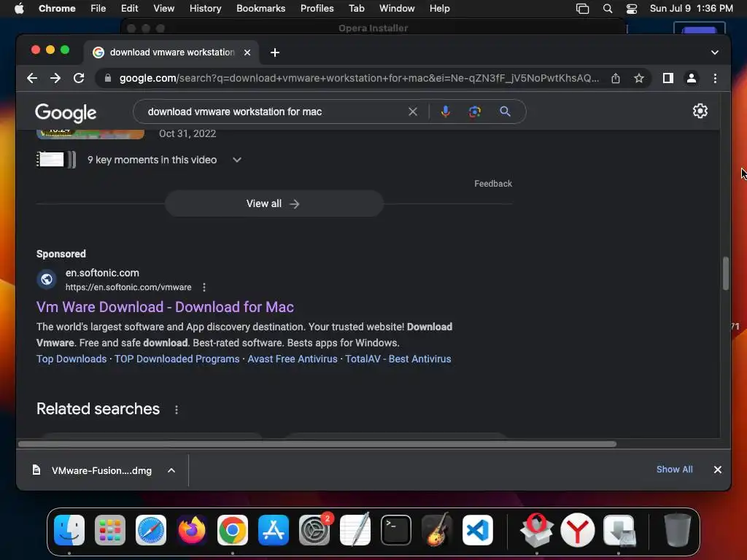Open the Window menu
Viewport: 747px width, 560px height.
[397, 9]
